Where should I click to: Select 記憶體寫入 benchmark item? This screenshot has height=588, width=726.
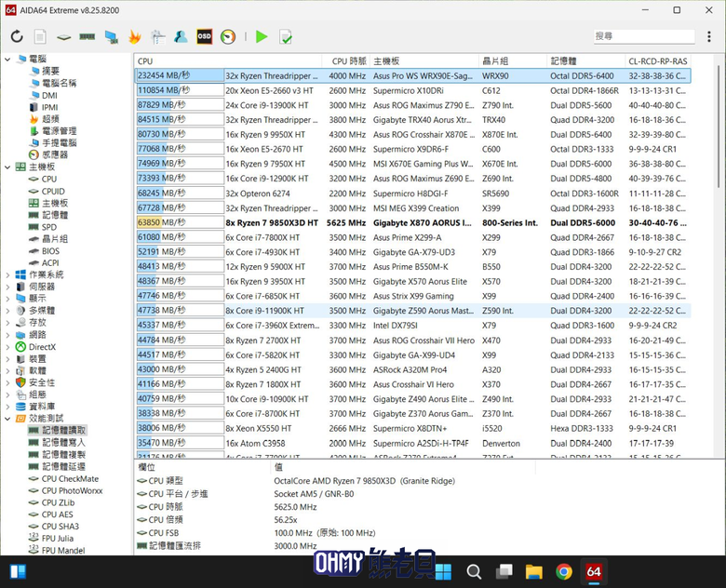pyautogui.click(x=64, y=443)
